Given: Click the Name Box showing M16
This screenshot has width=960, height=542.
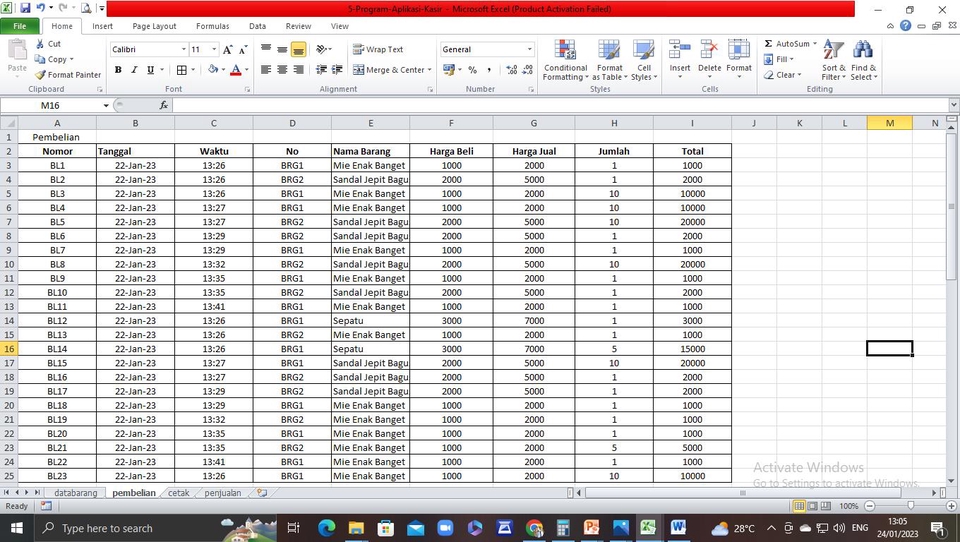Looking at the screenshot, I should click(50, 105).
